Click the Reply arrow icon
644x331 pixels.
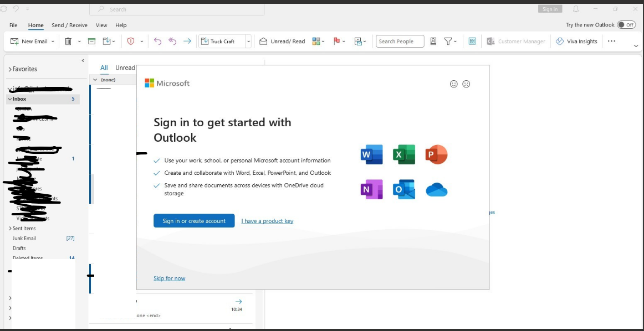click(157, 42)
